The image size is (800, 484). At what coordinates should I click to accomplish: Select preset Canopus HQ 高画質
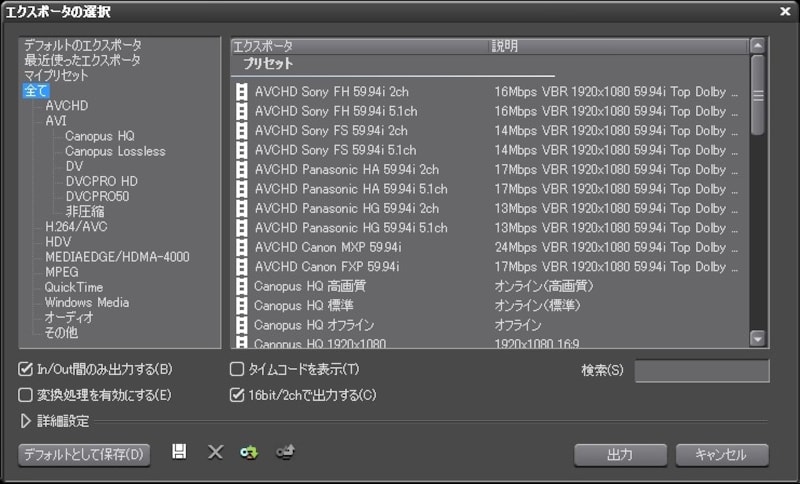[310, 286]
